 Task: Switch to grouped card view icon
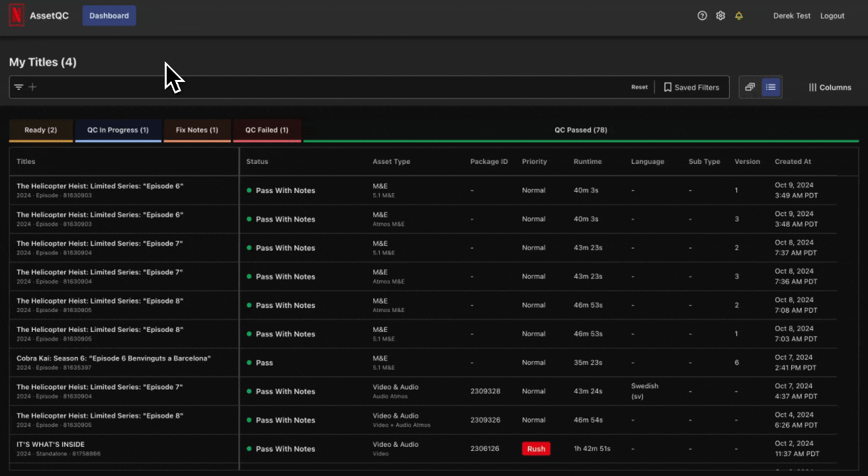750,87
